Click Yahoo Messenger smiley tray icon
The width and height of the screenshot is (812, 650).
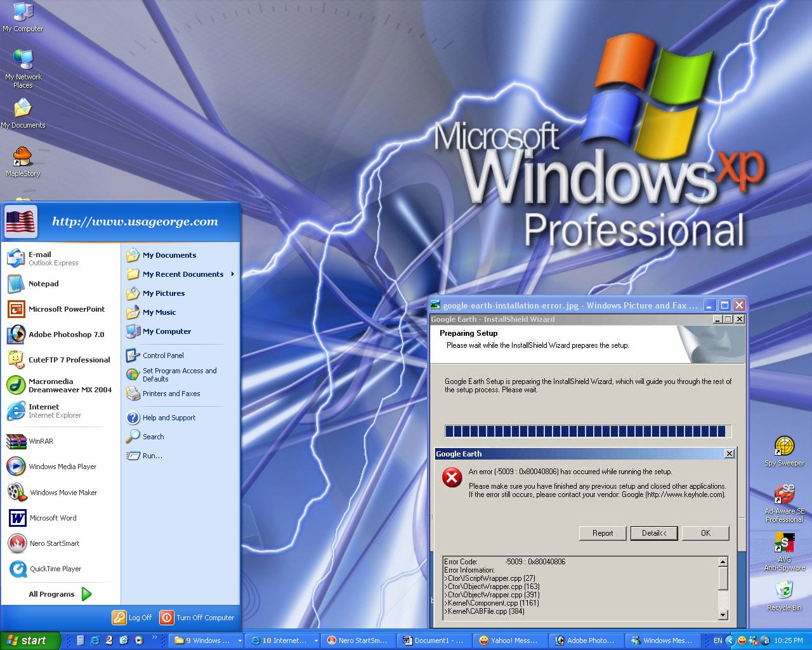coord(742,640)
